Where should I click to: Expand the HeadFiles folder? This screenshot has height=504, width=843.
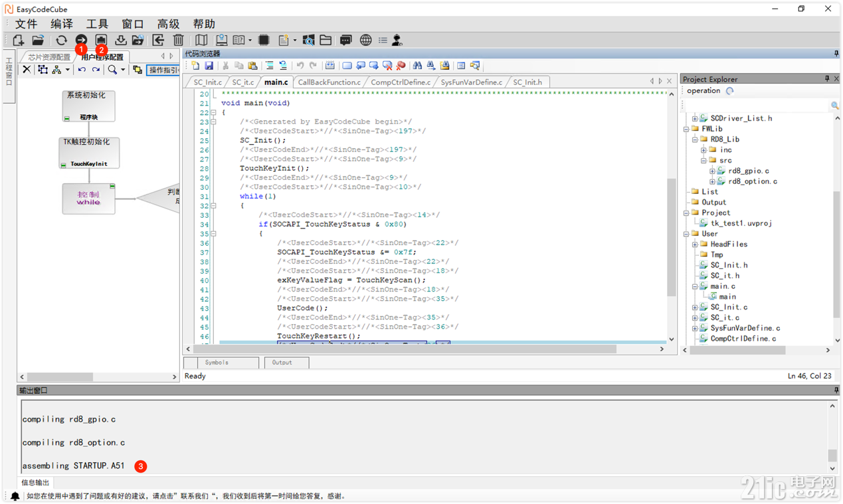pos(695,244)
